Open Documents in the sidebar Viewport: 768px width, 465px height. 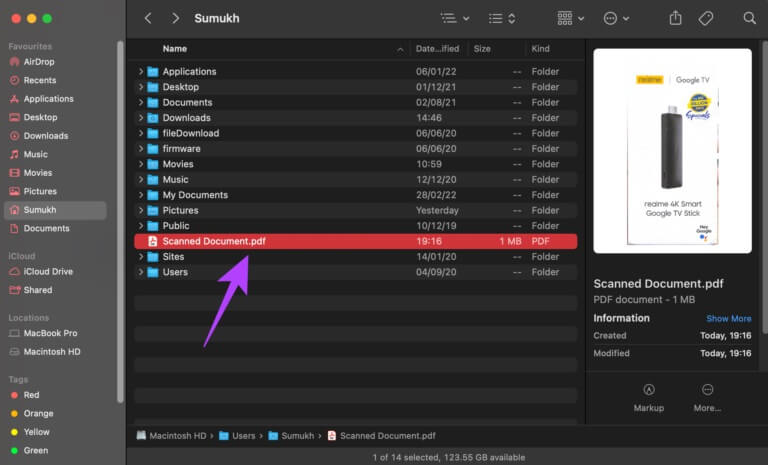click(x=55, y=228)
